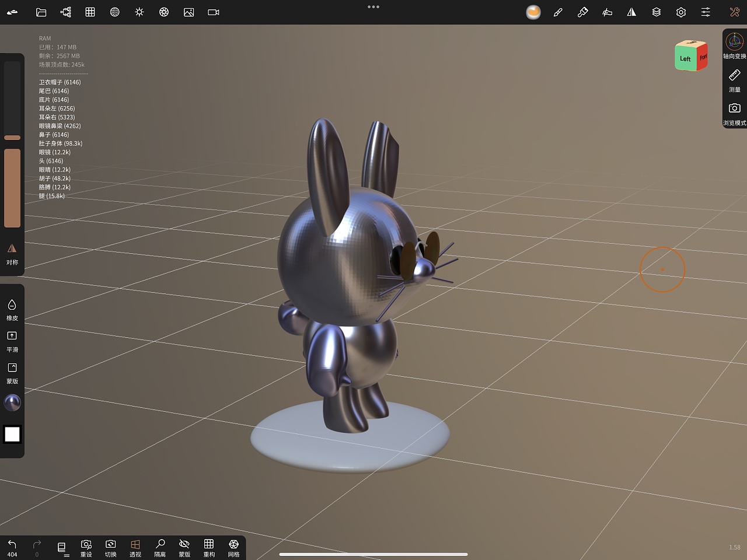Open the layers stack menu
The image size is (747, 560).
(x=657, y=12)
